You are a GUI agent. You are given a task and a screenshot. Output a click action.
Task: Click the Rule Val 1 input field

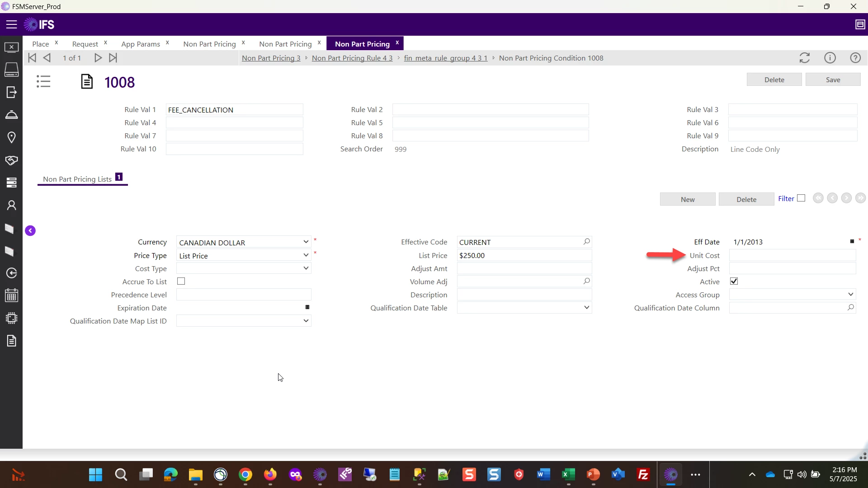tap(235, 110)
